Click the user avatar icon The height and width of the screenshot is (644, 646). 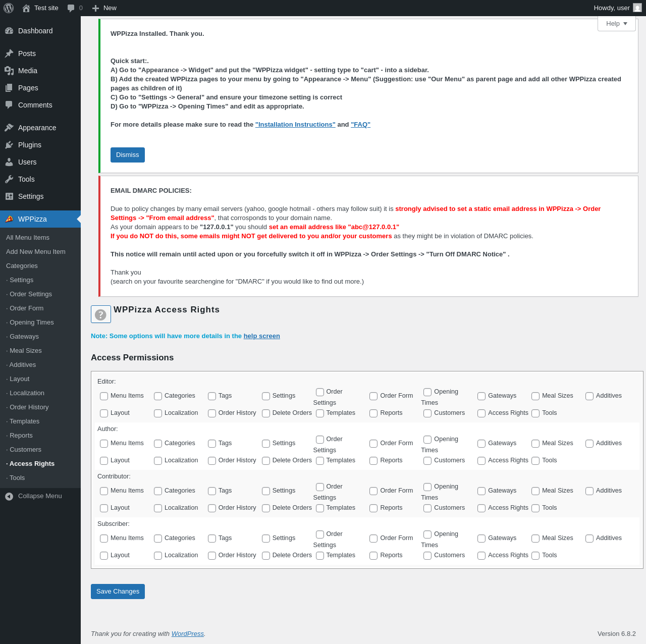click(637, 8)
